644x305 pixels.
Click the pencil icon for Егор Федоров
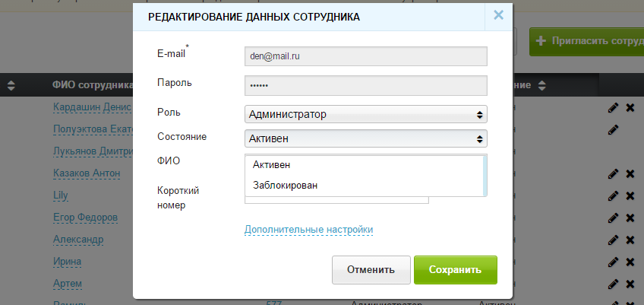(x=613, y=218)
